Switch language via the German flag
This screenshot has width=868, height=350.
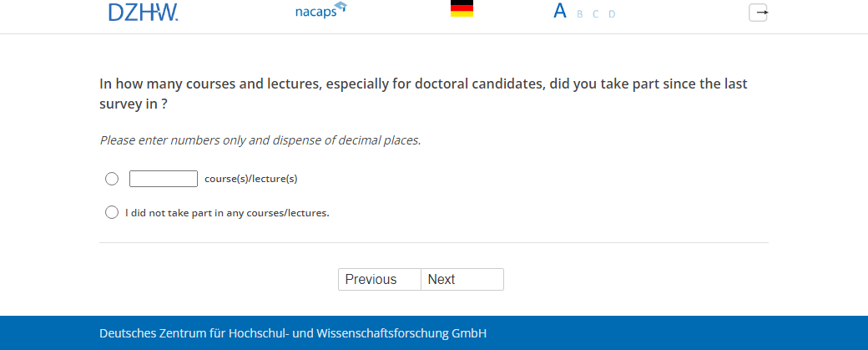pos(462,9)
